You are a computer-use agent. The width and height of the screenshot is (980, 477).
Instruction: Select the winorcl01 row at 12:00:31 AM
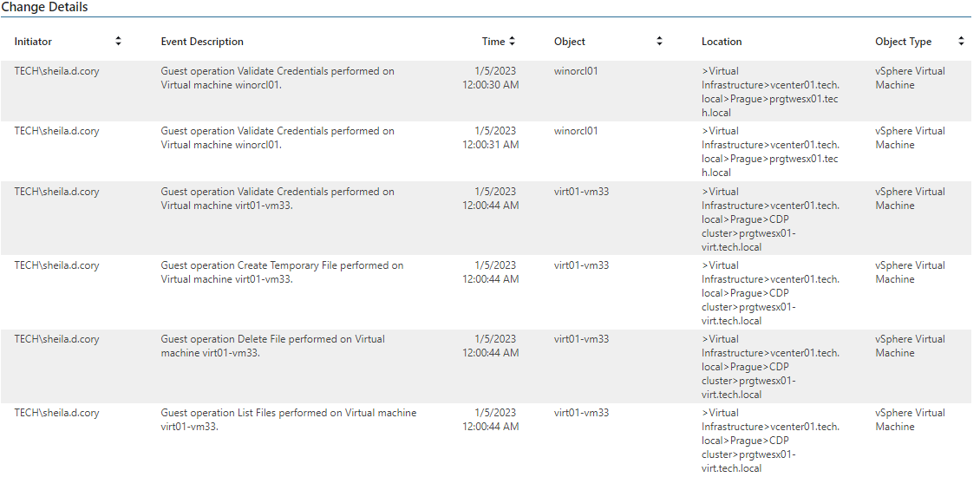[486, 151]
